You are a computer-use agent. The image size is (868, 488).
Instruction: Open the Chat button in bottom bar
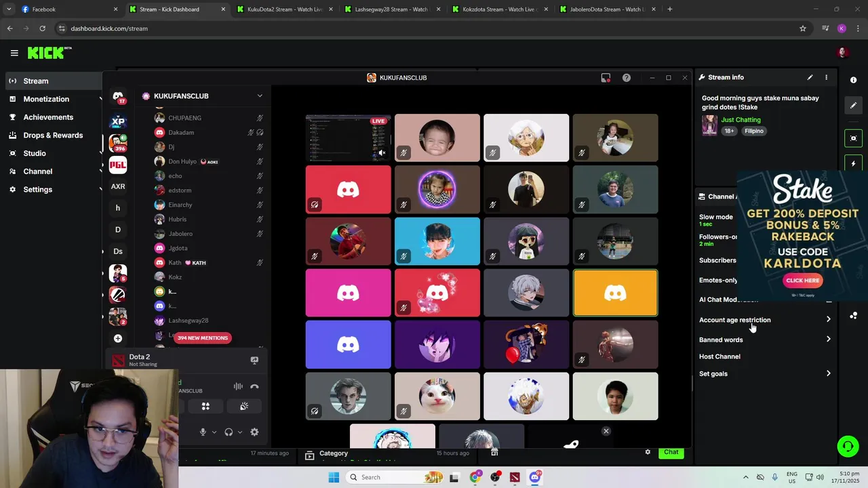tap(671, 452)
